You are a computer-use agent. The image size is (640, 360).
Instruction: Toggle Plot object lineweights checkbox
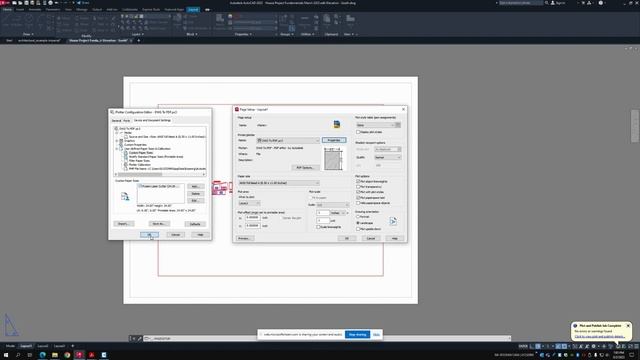[x=358, y=181]
